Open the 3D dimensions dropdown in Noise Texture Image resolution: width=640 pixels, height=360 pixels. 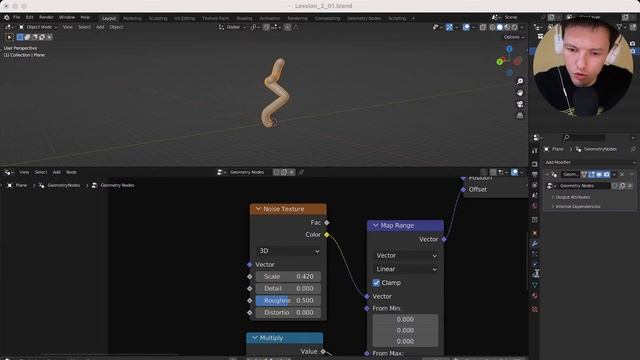click(289, 251)
